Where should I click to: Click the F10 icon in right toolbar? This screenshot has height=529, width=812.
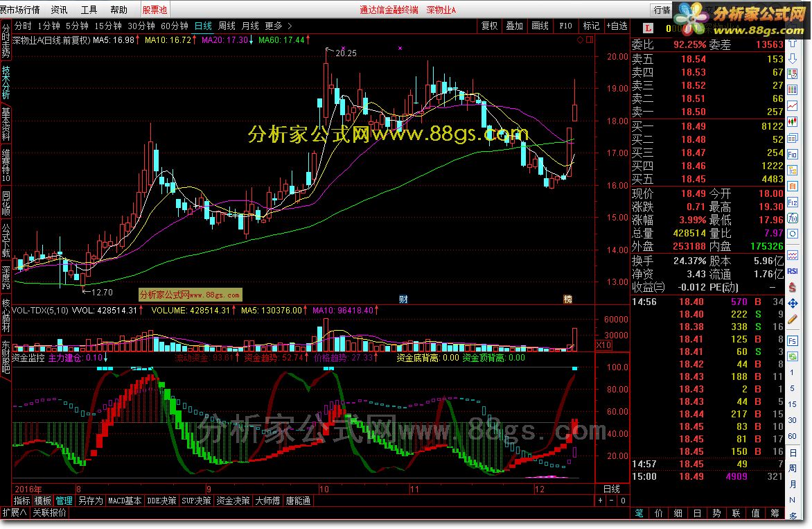(x=793, y=155)
